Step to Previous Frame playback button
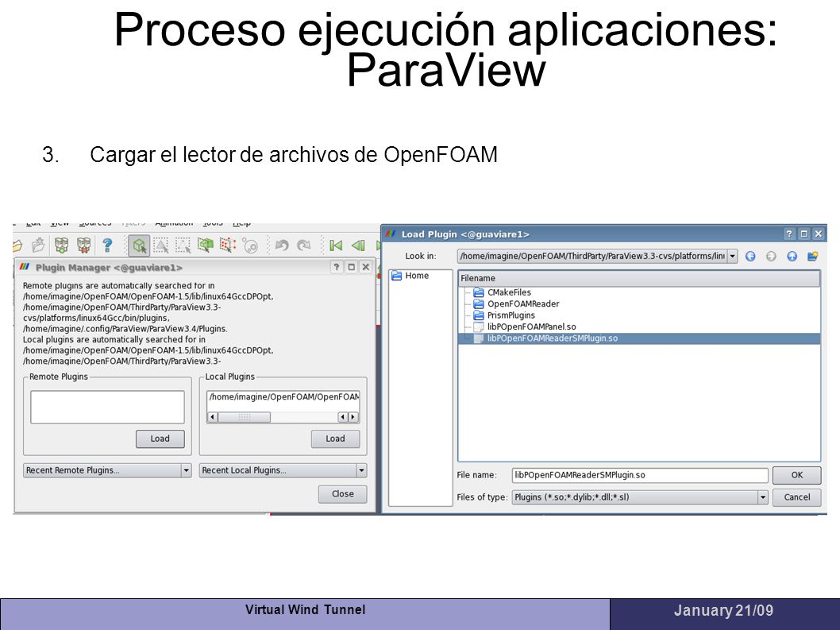The image size is (840, 630). (358, 245)
